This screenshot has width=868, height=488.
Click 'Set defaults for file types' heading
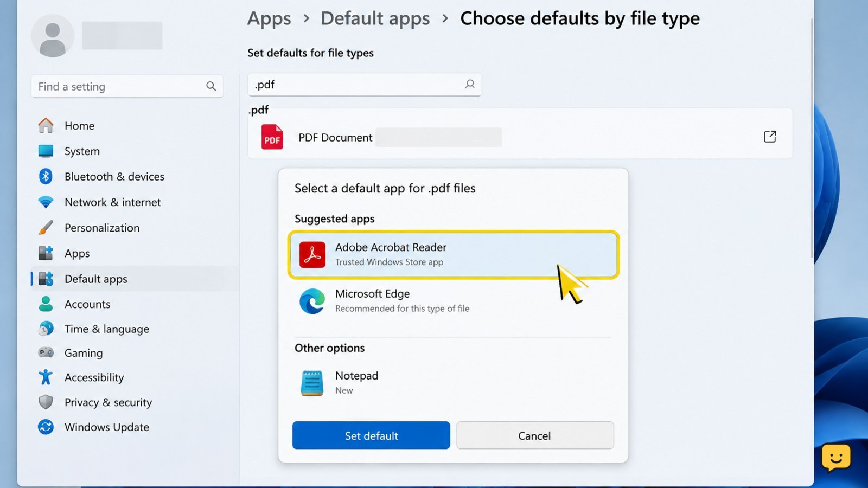pyautogui.click(x=310, y=53)
